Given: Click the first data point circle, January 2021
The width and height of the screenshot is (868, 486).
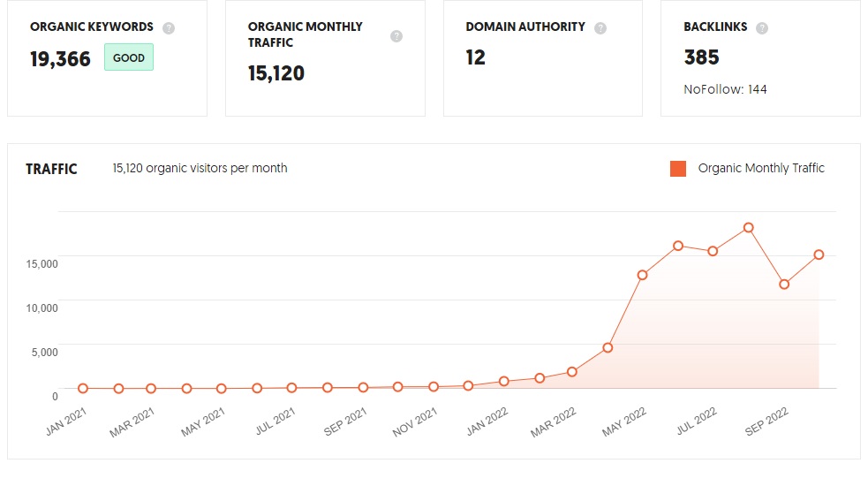Looking at the screenshot, I should (83, 388).
